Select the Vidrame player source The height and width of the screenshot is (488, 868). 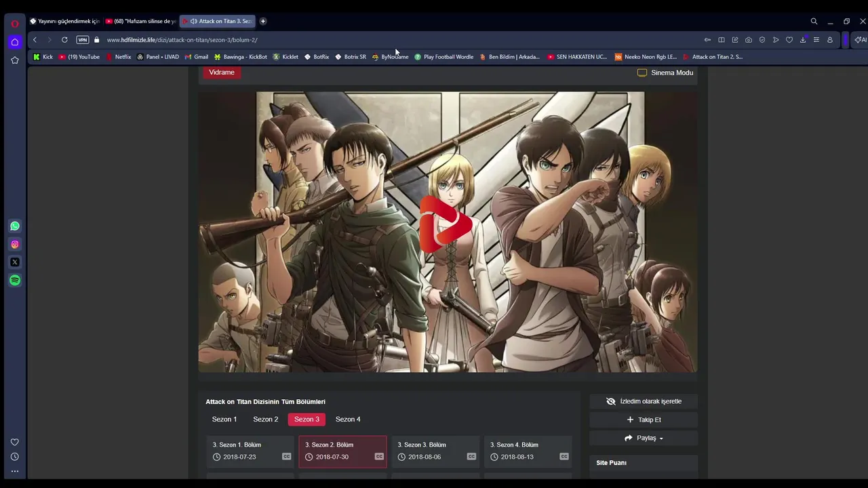tap(222, 73)
